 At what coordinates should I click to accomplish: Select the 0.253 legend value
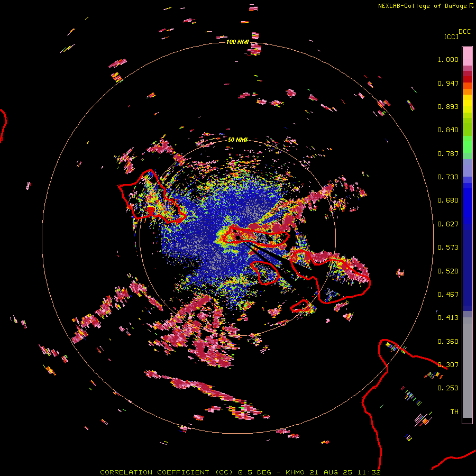point(448,388)
